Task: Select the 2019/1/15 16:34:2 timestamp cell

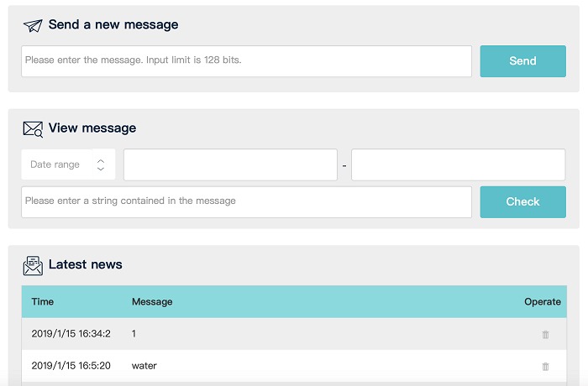Action: pos(71,334)
